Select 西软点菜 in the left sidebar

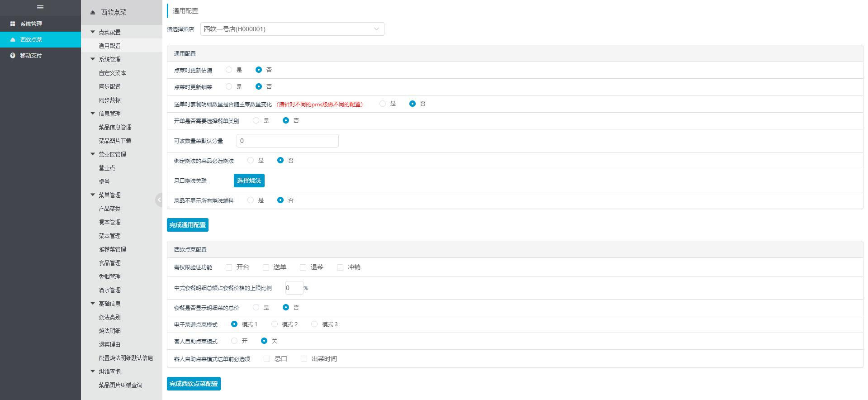pyautogui.click(x=40, y=39)
